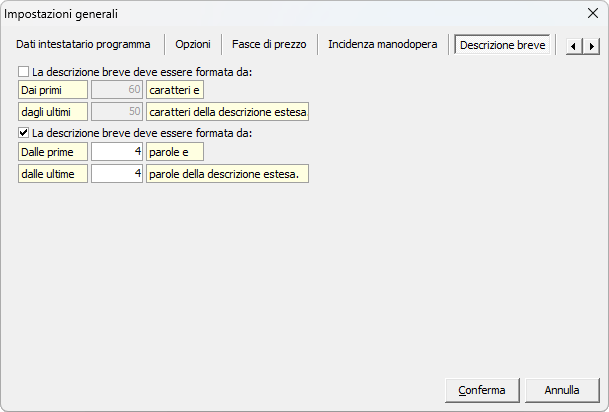Viewport: 609px width, 412px height.
Task: Go to the Fasce di prezzo tab
Action: (269, 45)
